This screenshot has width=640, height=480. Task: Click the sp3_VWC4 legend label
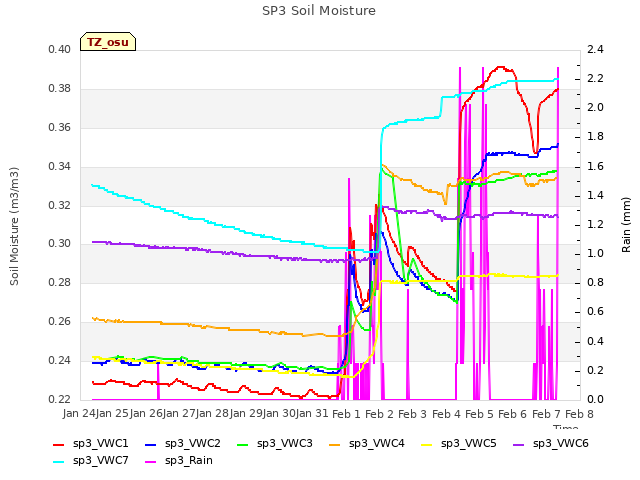coord(376,444)
